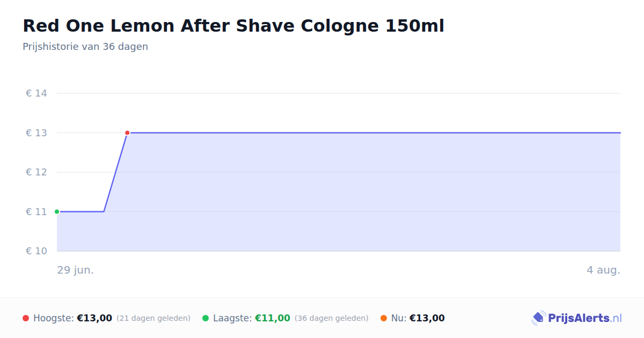Click the € 13 axis label
The image size is (644, 338).
pos(36,133)
